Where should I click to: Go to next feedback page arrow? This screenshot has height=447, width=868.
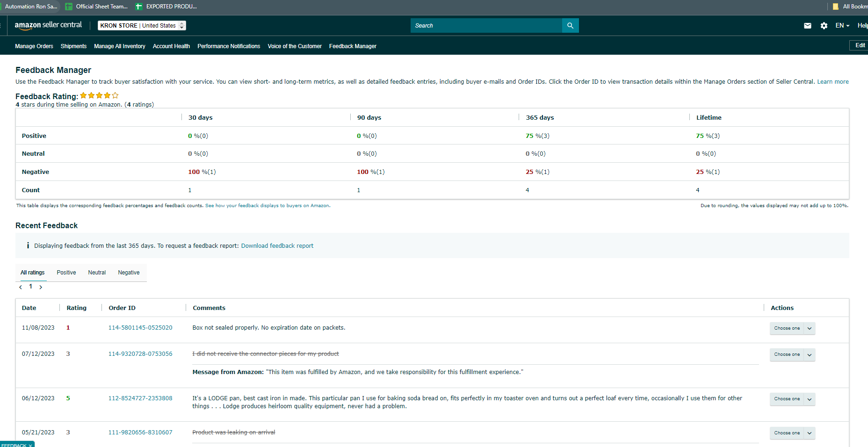coord(41,287)
